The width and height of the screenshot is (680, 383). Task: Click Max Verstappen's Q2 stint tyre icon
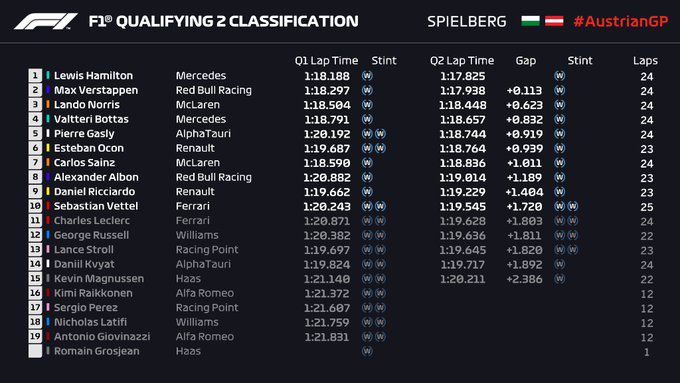coord(559,90)
